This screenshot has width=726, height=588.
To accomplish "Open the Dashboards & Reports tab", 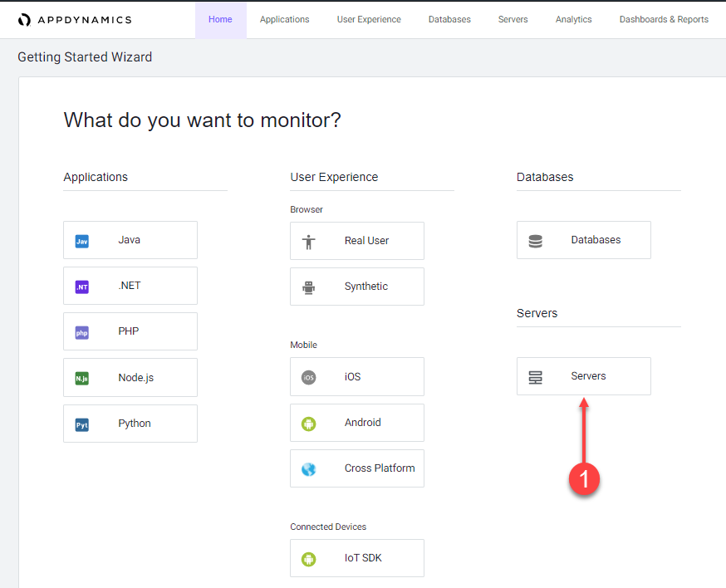I will pos(664,19).
